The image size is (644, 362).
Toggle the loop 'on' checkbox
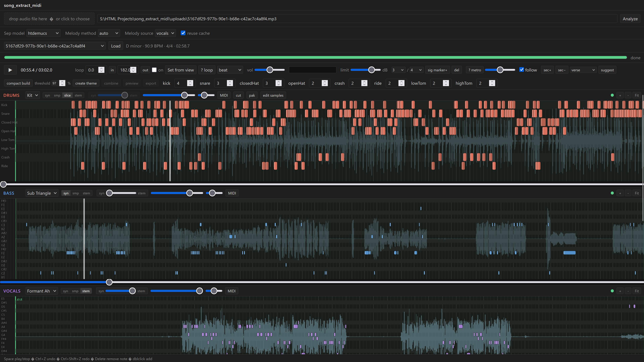(x=154, y=70)
